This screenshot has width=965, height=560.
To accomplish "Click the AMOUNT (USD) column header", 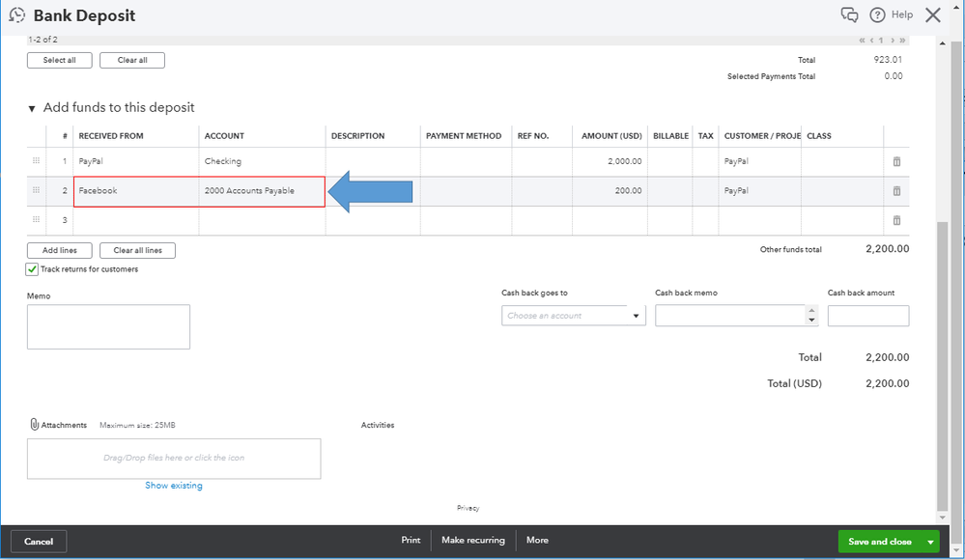I will click(611, 136).
